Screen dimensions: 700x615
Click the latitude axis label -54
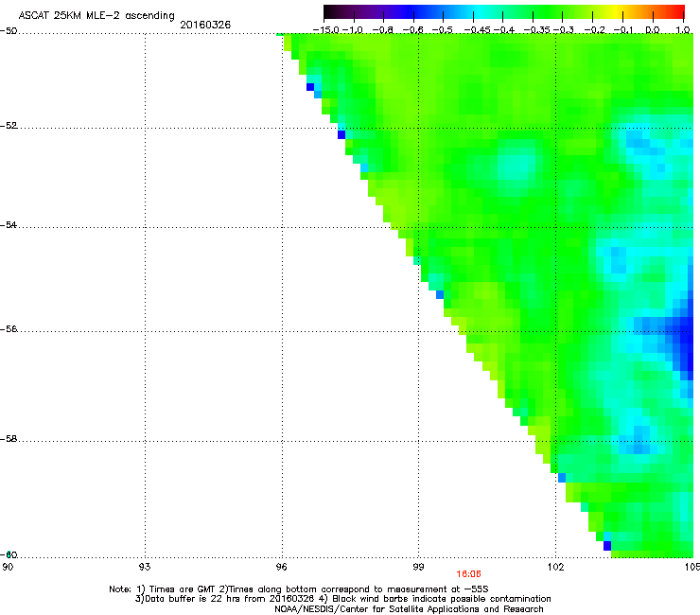9,224
